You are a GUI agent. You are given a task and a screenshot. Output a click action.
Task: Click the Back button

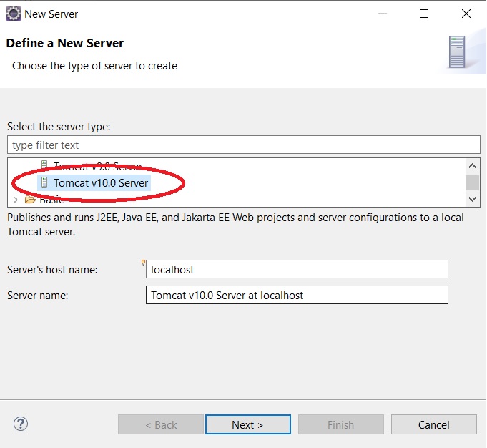pyautogui.click(x=161, y=424)
